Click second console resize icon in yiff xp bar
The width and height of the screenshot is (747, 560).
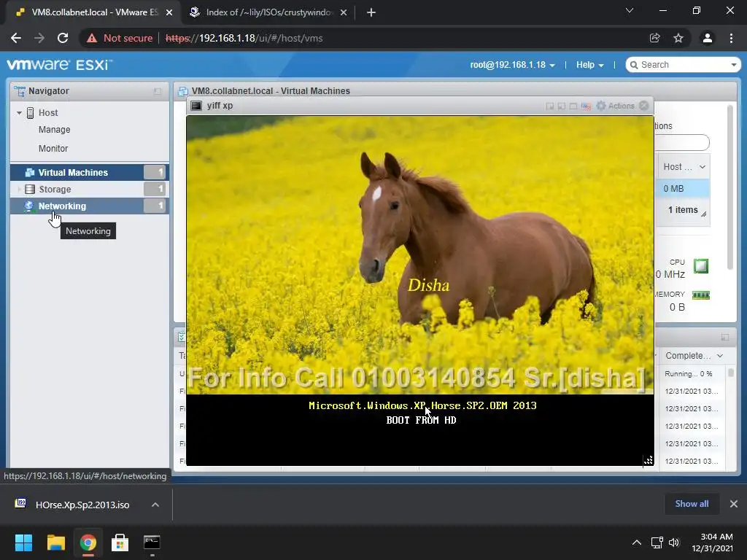562,106
